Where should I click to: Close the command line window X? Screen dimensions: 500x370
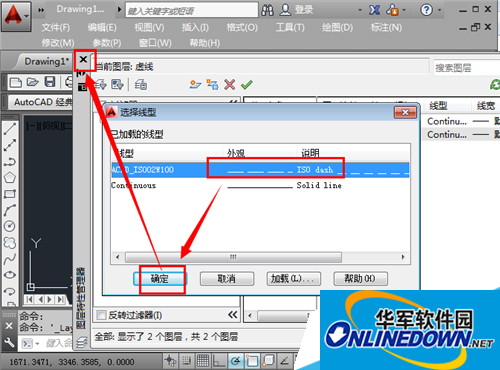[x=9, y=326]
